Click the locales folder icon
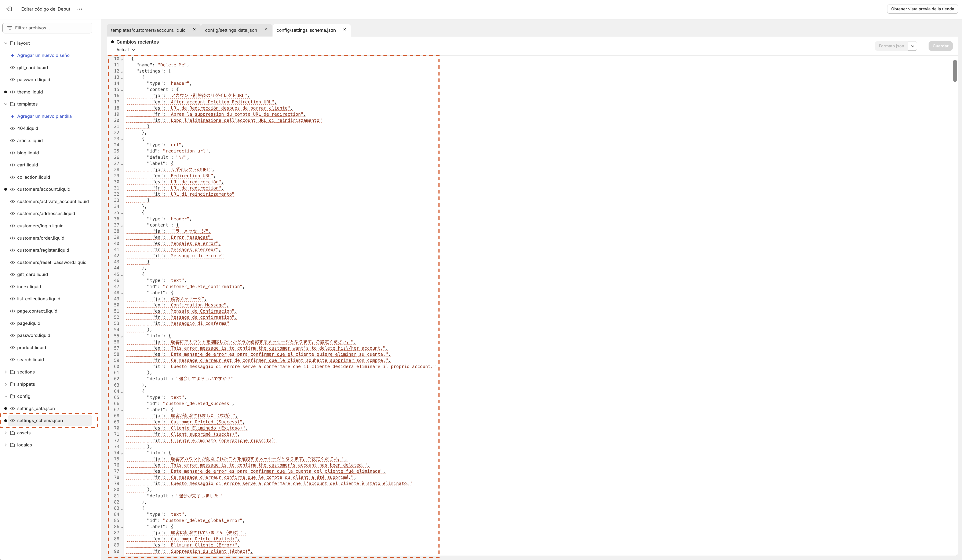This screenshot has width=962, height=560. [x=13, y=445]
